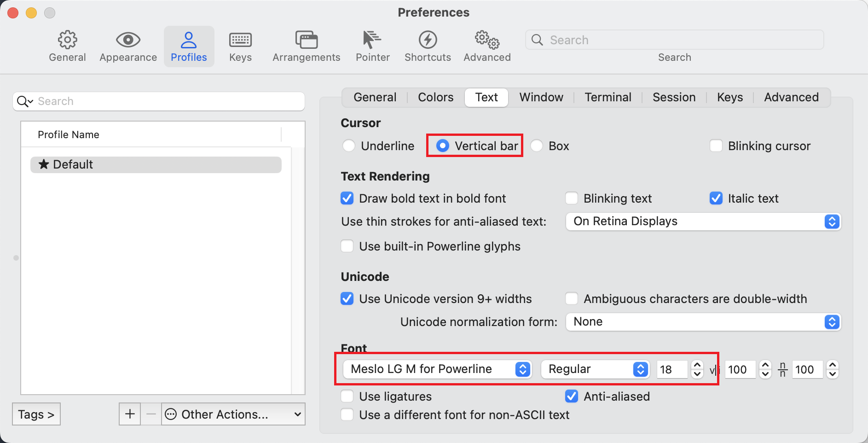Open the Unicode normalization form dropdown
The height and width of the screenshot is (443, 868).
(x=703, y=322)
